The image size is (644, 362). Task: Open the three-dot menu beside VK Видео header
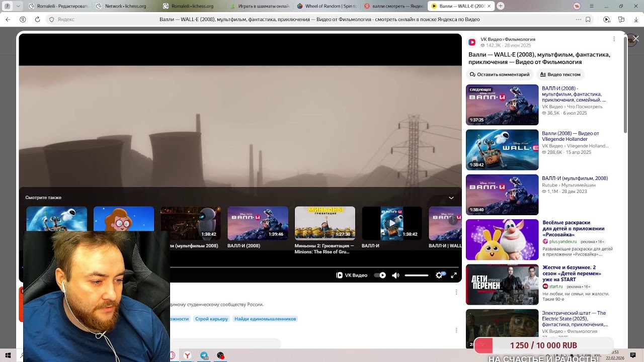tap(614, 39)
